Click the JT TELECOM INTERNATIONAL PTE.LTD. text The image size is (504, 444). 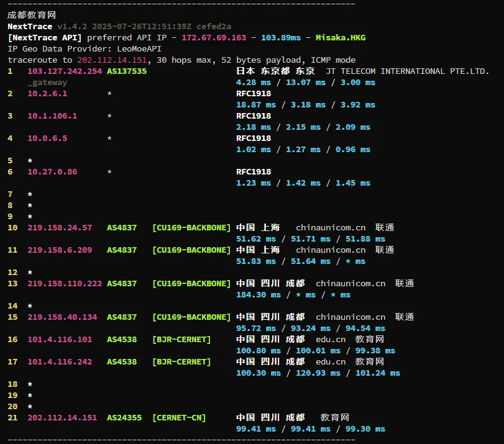point(408,71)
